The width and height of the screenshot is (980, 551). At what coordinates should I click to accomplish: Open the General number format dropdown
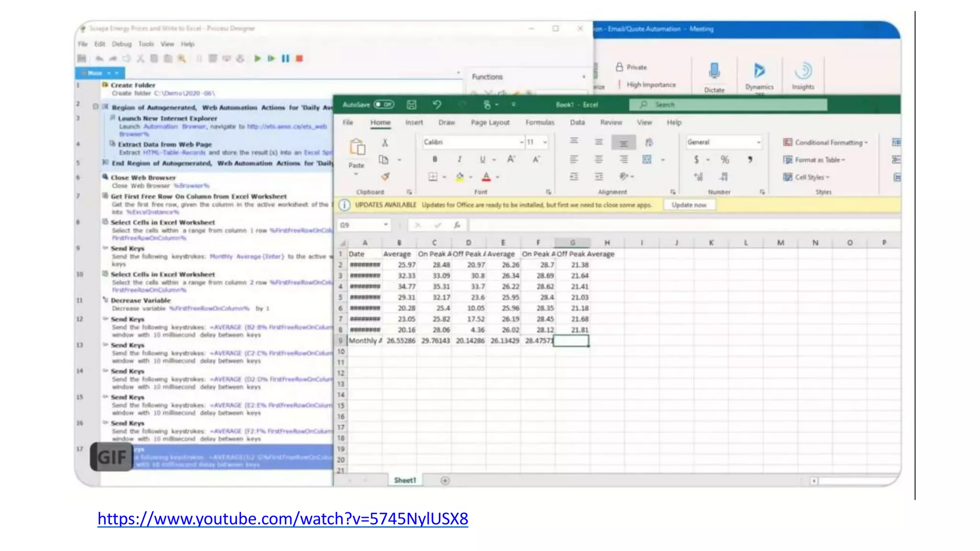[x=758, y=142]
